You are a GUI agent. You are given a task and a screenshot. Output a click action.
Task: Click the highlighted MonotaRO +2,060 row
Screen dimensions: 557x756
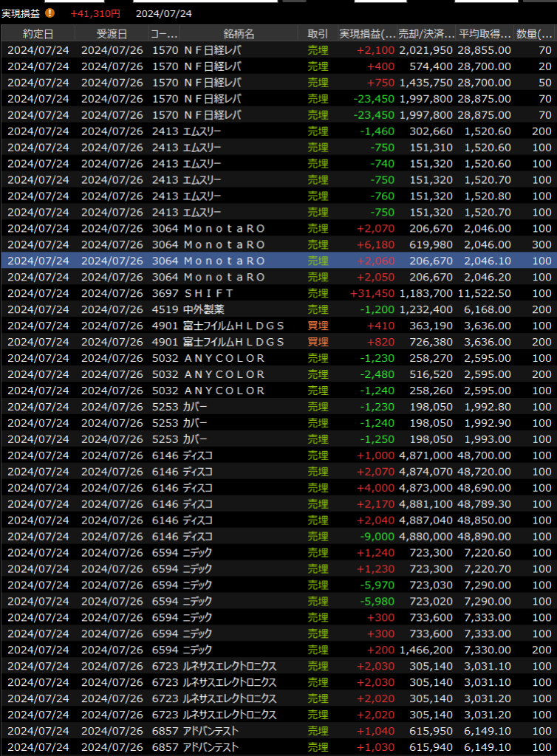tap(278, 261)
